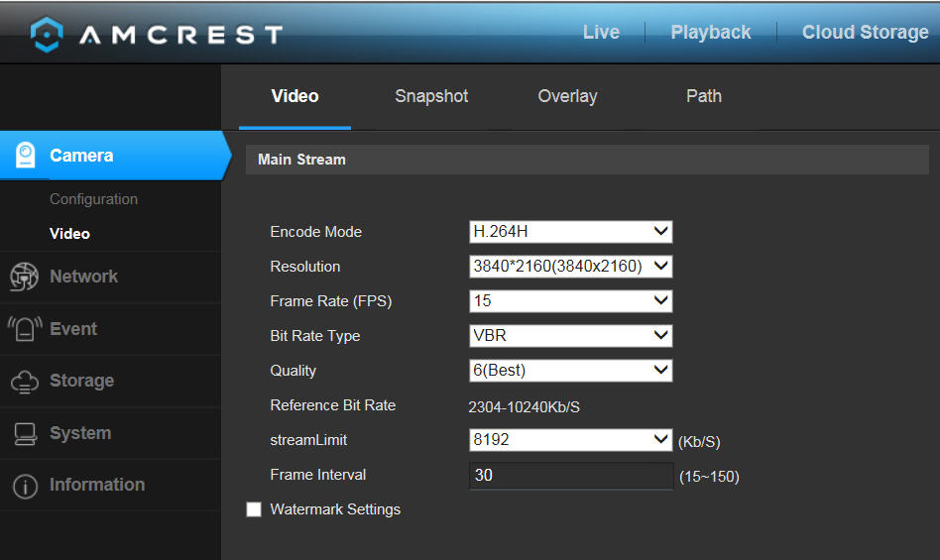Viewport: 940px width, 560px height.
Task: Click the Encode Mode label
Action: [316, 232]
